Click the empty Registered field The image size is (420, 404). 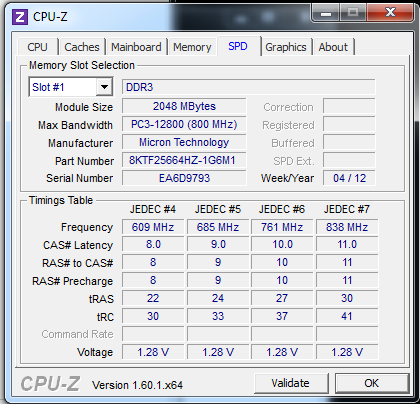tap(349, 124)
